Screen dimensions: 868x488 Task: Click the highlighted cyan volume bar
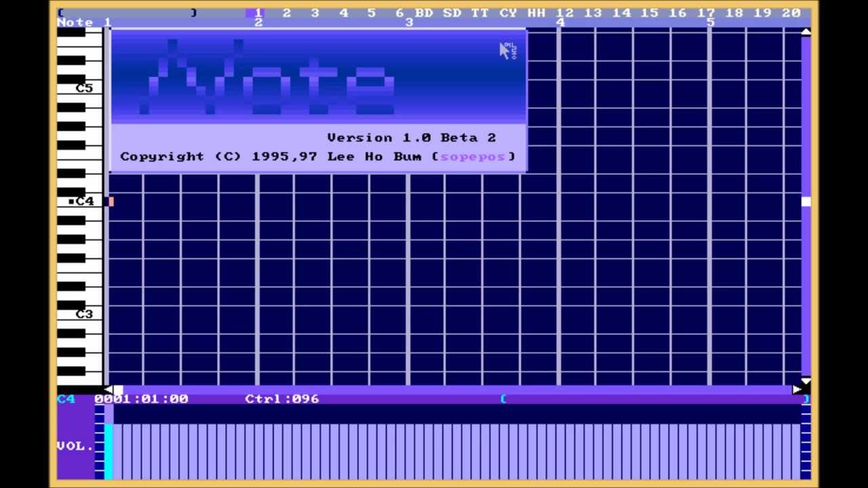click(x=108, y=451)
